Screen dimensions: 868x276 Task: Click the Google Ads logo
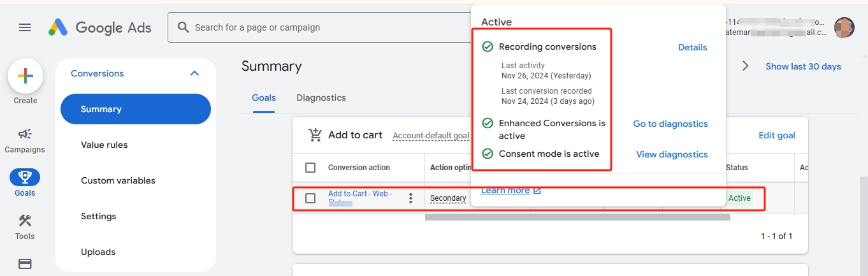tap(100, 27)
